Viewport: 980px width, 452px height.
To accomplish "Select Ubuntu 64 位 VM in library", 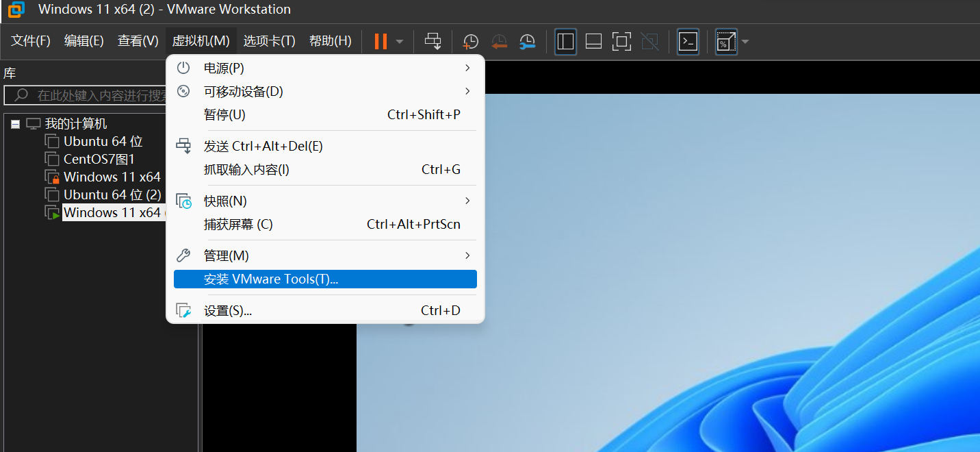I will pos(103,141).
